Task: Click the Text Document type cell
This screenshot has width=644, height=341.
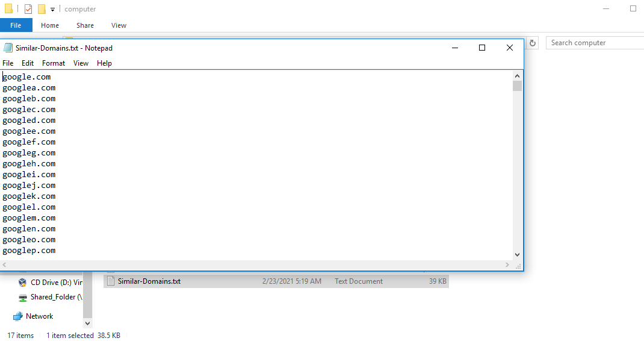Action: [359, 281]
